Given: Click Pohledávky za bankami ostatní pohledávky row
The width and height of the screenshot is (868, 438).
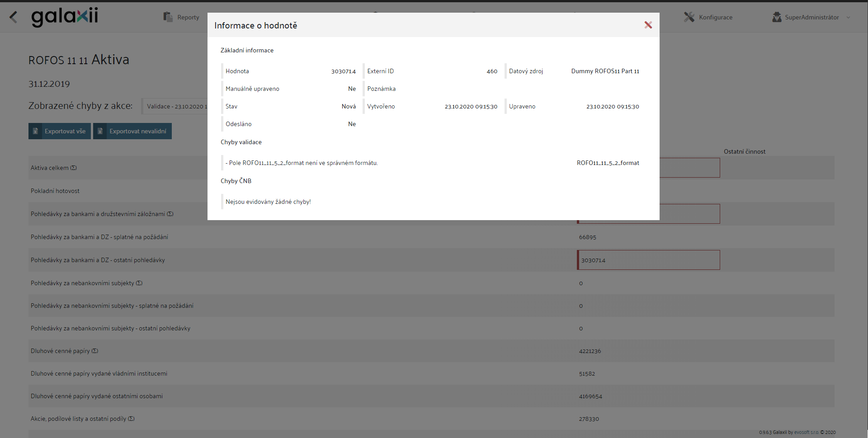Looking at the screenshot, I should pyautogui.click(x=98, y=260).
